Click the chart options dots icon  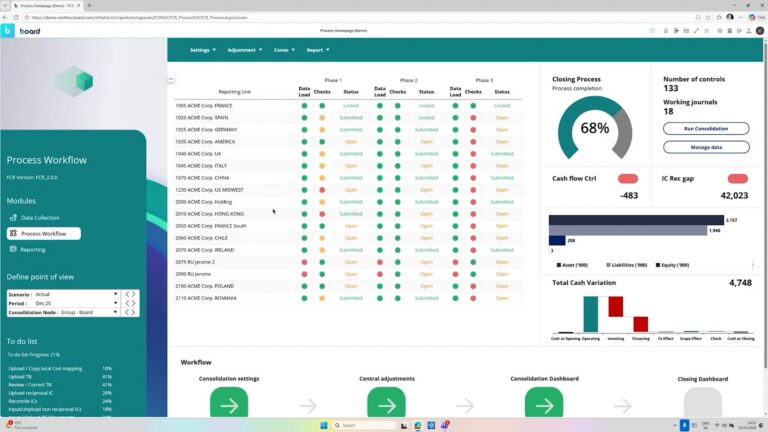point(753,265)
